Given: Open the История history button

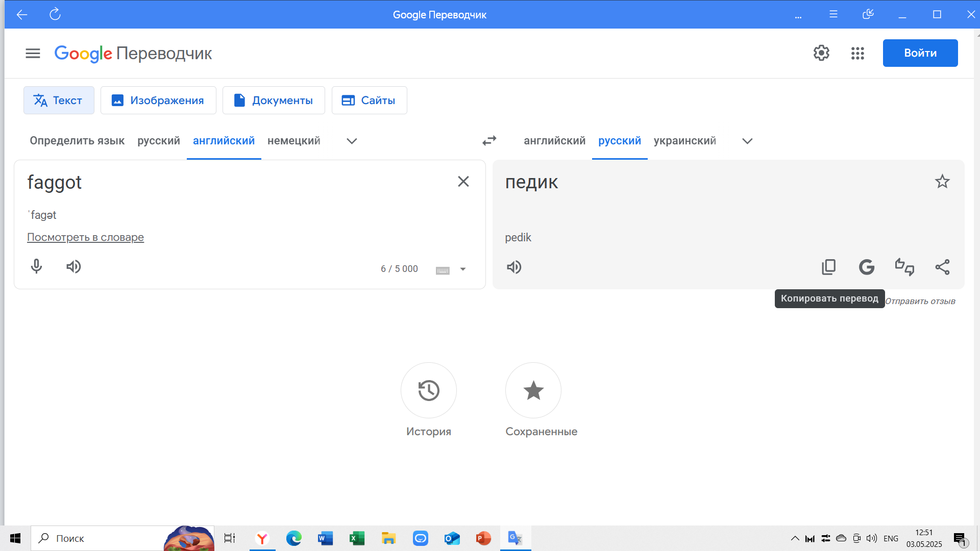Looking at the screenshot, I should click(x=429, y=390).
